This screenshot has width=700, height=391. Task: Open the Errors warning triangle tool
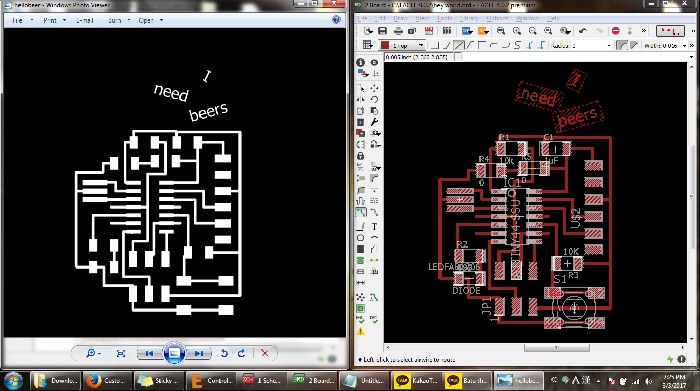[361, 331]
